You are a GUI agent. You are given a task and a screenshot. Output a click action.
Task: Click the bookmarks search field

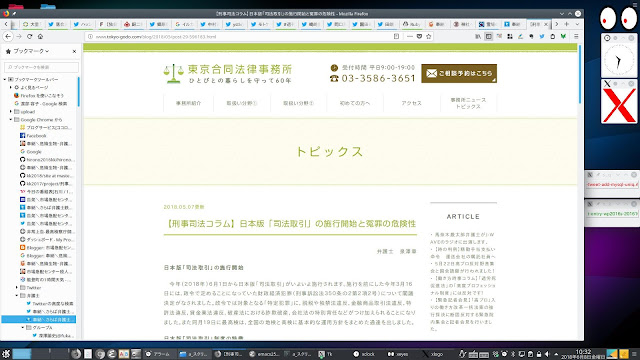[x=41, y=67]
